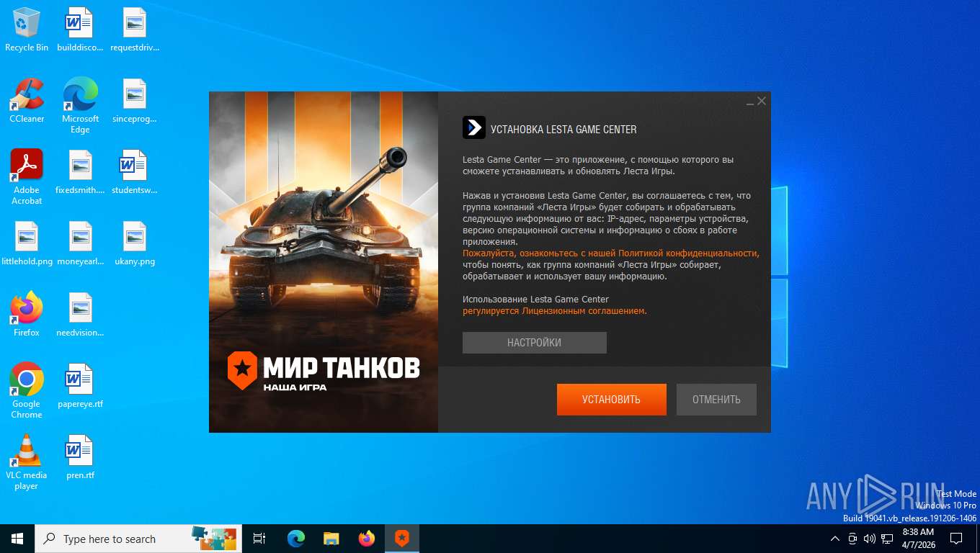Launch Edge from the taskbar
Screen dimensions: 980x553
coord(295,539)
